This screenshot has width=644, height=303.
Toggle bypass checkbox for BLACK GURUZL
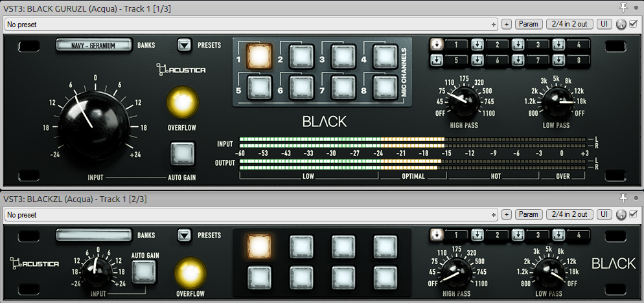click(x=634, y=24)
